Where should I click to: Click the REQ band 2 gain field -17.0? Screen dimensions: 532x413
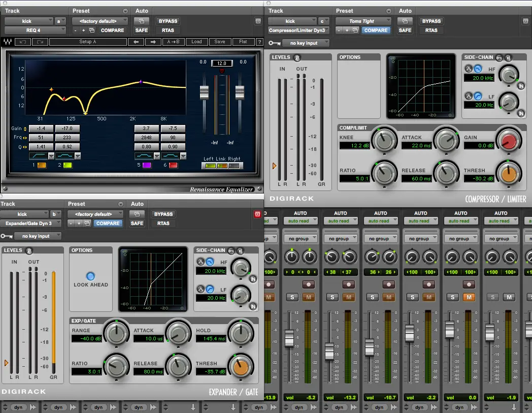(x=67, y=129)
